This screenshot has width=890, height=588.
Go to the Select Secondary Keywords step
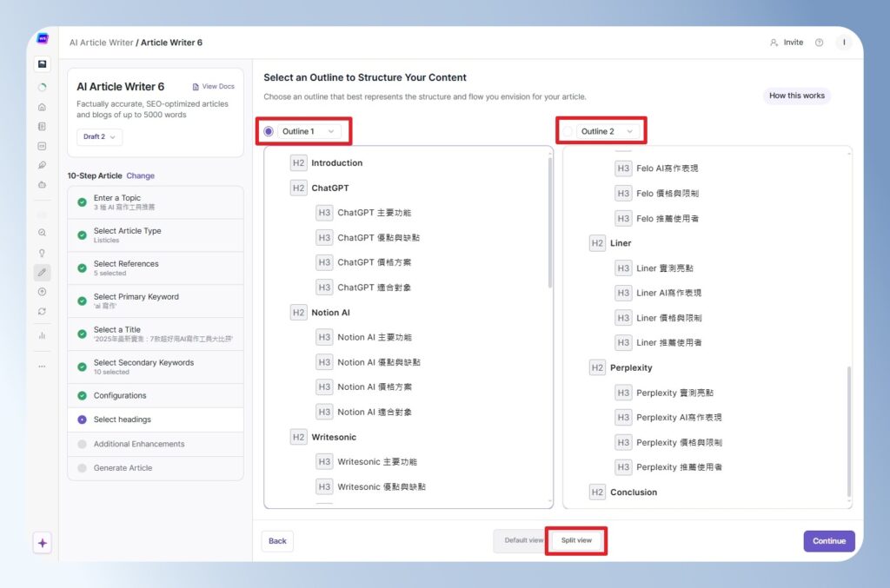point(156,367)
